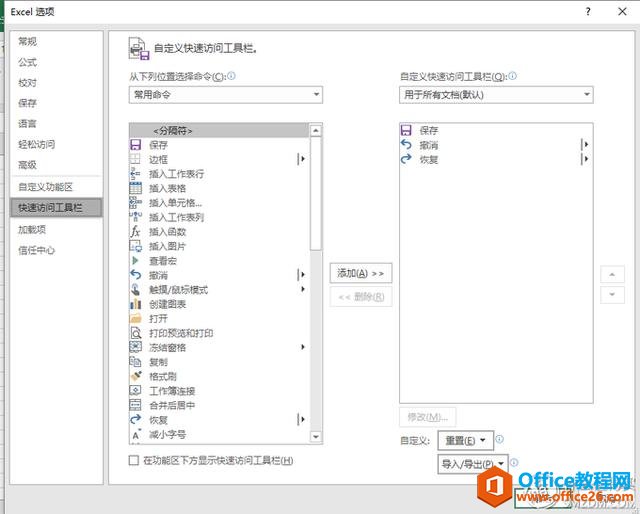This screenshot has width=640, height=514.
Task: Click the ? help button in title bar
Action: pyautogui.click(x=588, y=11)
